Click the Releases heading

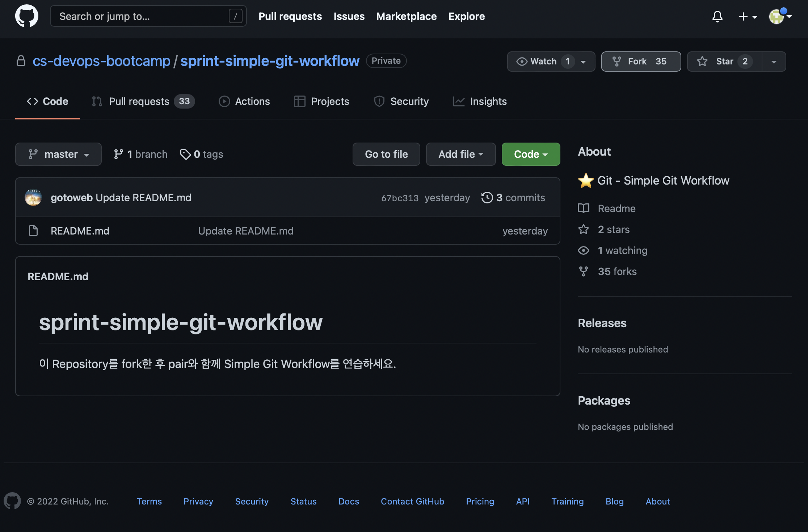pos(602,323)
